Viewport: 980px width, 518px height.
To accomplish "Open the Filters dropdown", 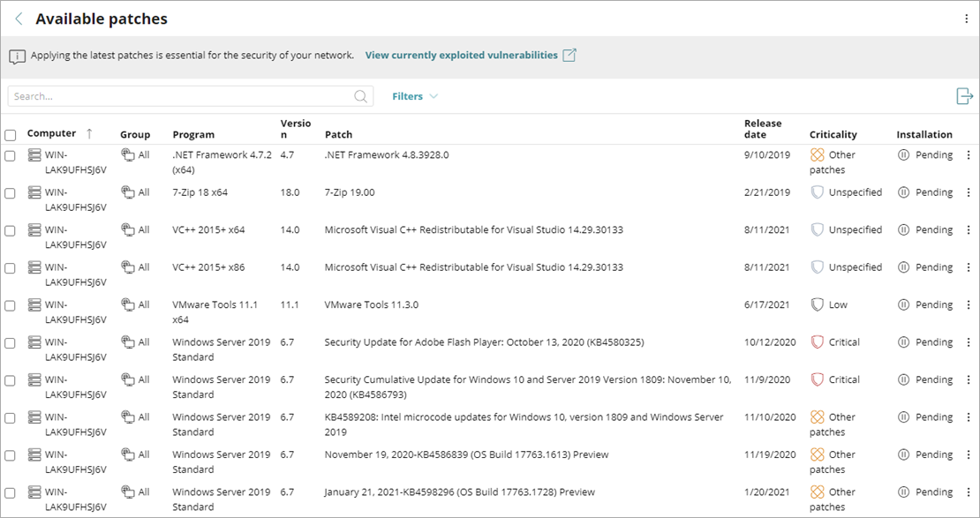I will click(x=413, y=95).
